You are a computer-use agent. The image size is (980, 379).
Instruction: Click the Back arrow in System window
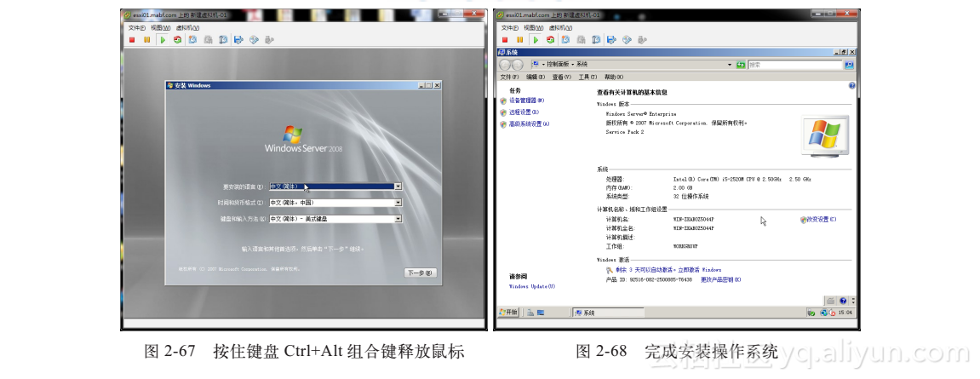(504, 65)
